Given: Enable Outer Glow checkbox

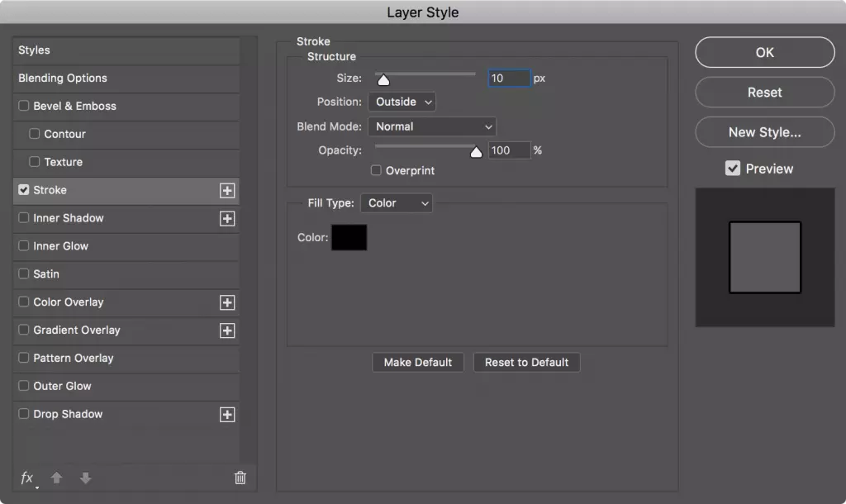Looking at the screenshot, I should (x=24, y=386).
